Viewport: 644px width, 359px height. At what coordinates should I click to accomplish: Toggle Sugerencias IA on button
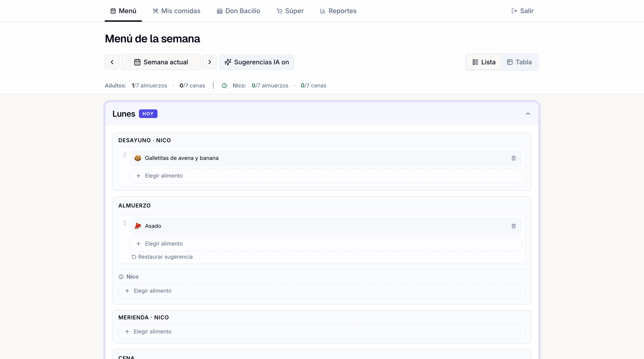click(257, 62)
